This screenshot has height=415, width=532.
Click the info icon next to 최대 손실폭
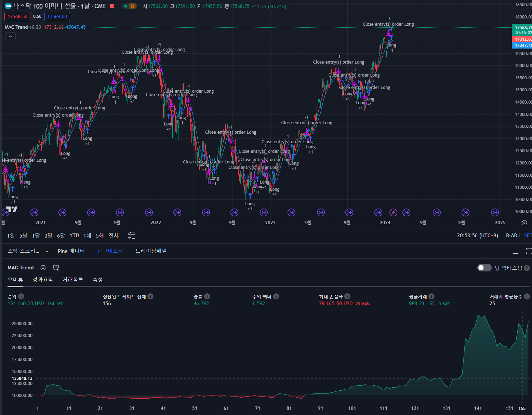click(x=347, y=296)
